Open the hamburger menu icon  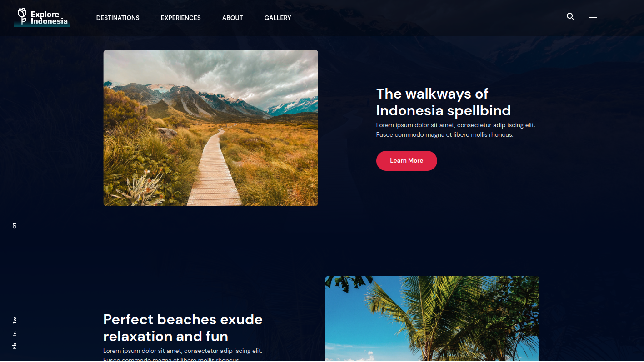click(593, 16)
